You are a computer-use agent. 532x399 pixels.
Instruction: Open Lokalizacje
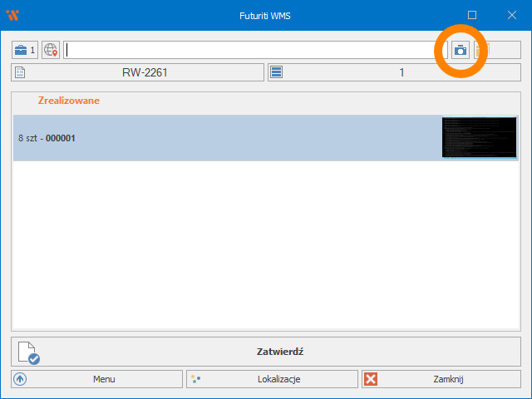pyautogui.click(x=271, y=379)
